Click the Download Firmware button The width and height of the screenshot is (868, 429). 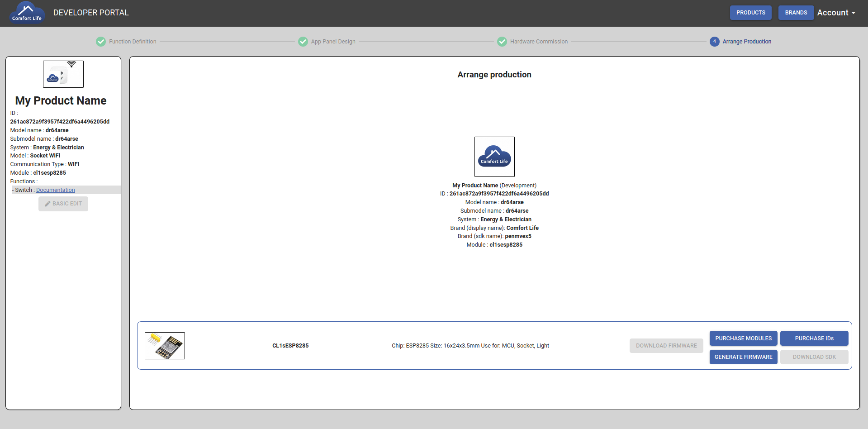666,346
